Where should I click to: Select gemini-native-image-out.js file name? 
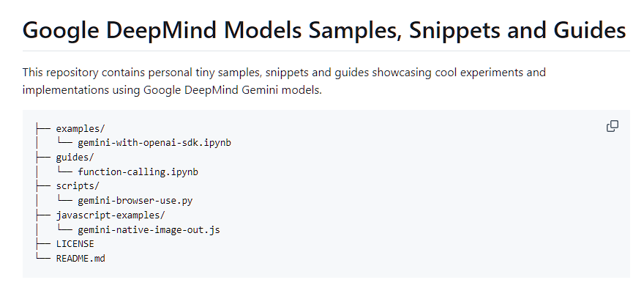pos(149,229)
